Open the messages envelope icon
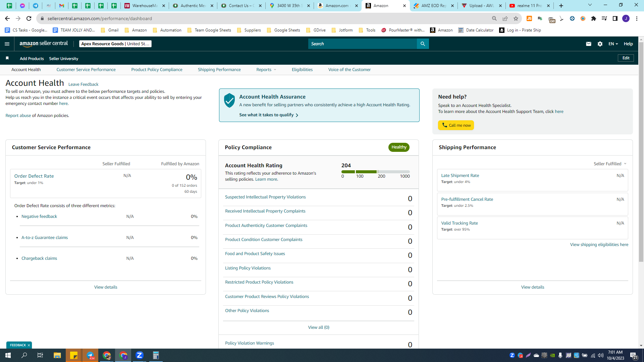This screenshot has height=362, width=644. tap(589, 44)
